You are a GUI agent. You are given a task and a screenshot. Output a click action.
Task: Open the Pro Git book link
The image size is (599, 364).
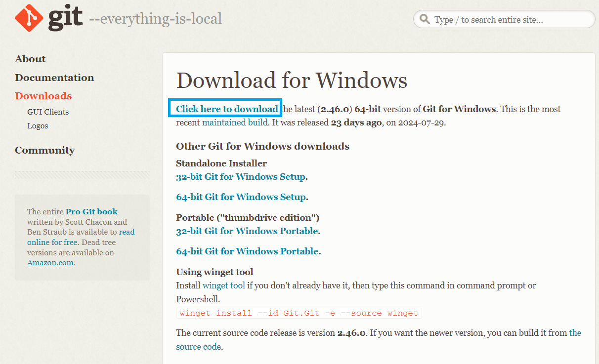(x=91, y=211)
